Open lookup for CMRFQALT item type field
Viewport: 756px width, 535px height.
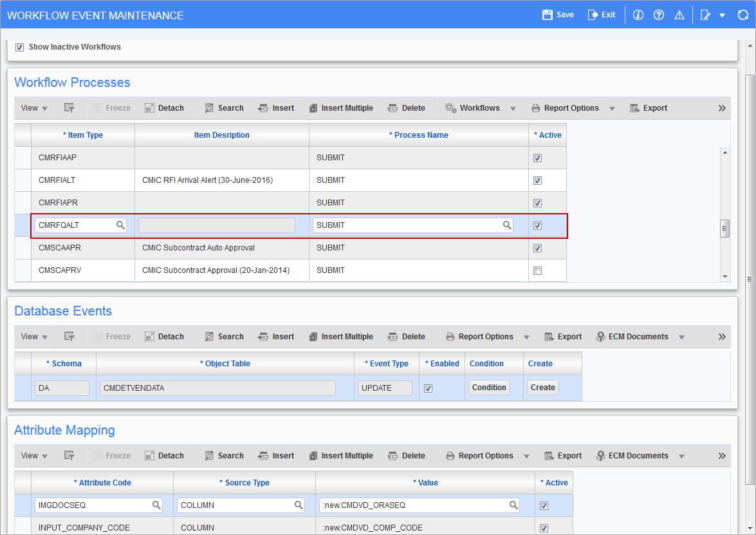pos(120,225)
